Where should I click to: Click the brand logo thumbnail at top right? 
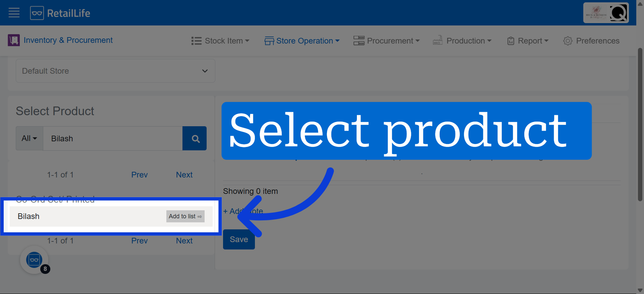(x=596, y=13)
